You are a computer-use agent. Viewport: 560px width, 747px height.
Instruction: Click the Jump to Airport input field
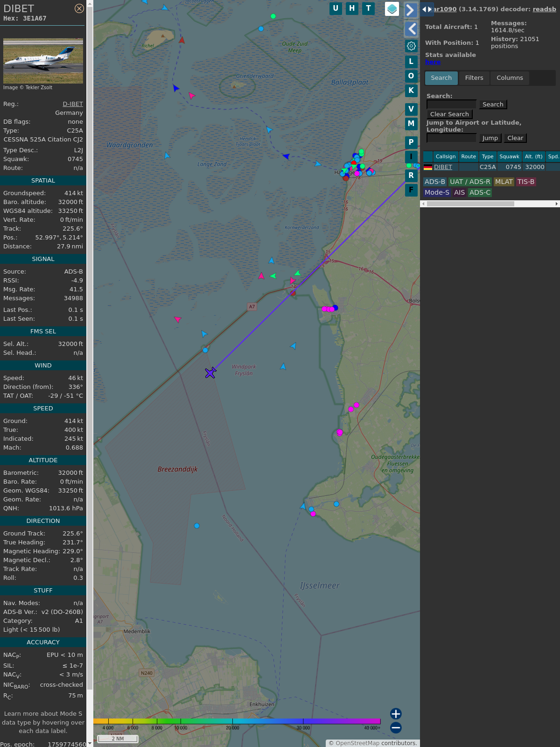[x=451, y=138]
